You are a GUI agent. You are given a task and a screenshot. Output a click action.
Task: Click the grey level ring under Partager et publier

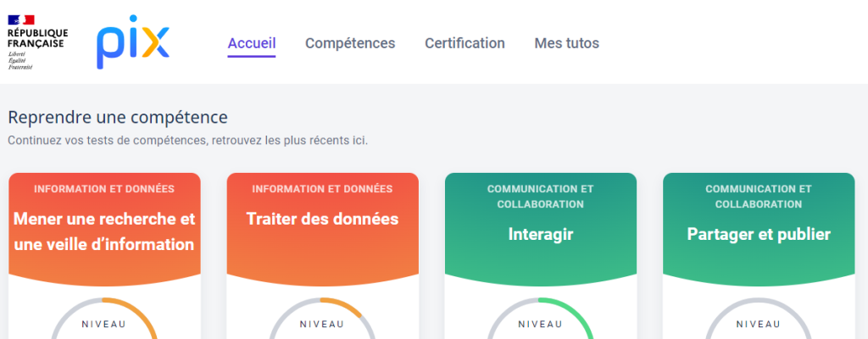(759, 324)
